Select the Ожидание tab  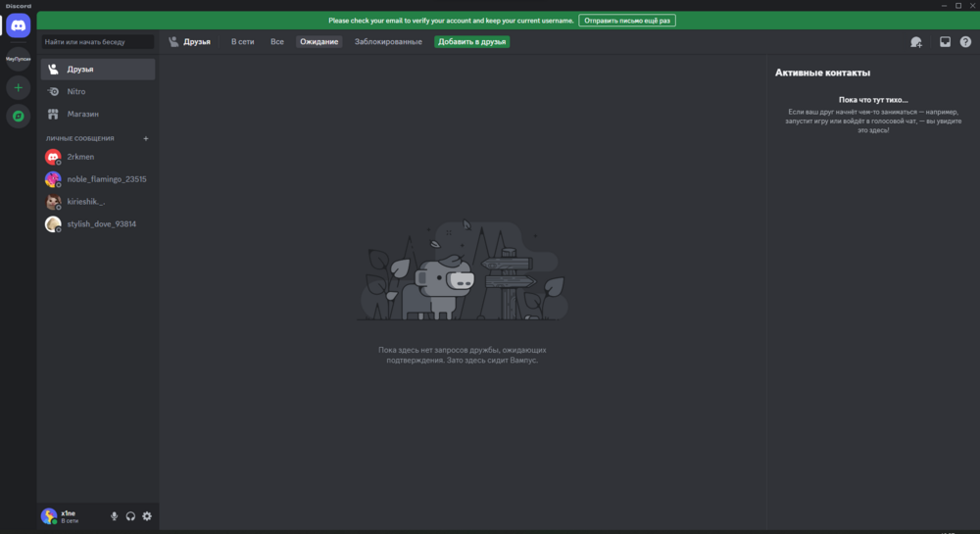tap(318, 42)
